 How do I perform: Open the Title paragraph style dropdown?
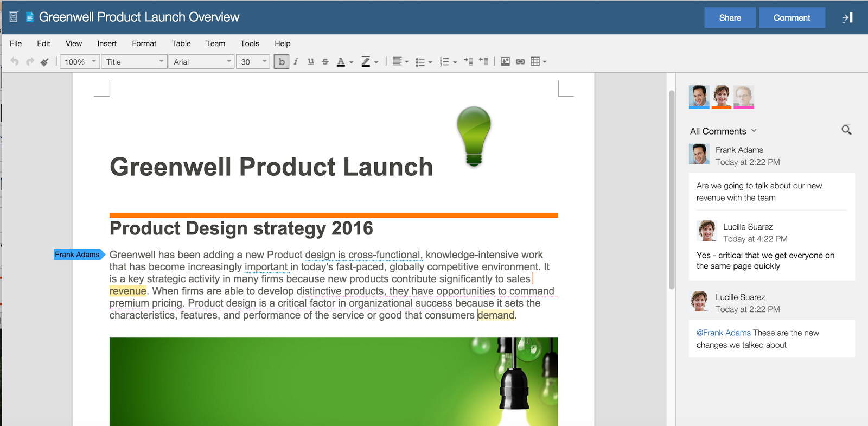point(134,62)
